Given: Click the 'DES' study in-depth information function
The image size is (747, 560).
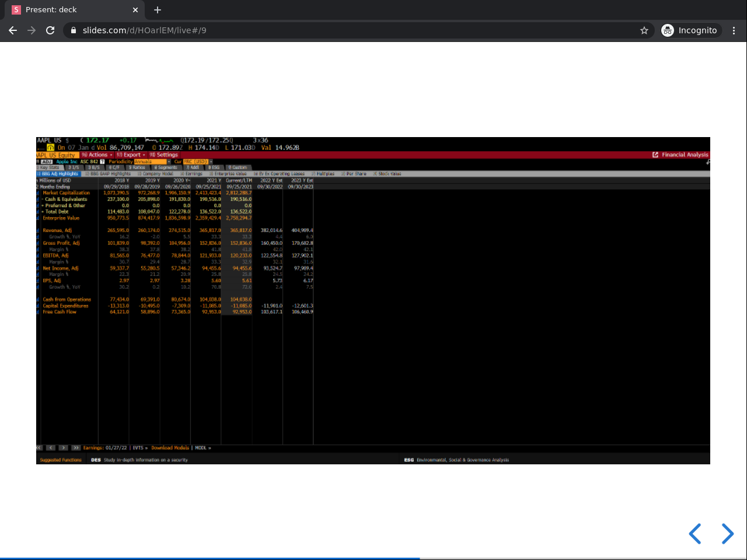Looking at the screenshot, I should [x=139, y=460].
